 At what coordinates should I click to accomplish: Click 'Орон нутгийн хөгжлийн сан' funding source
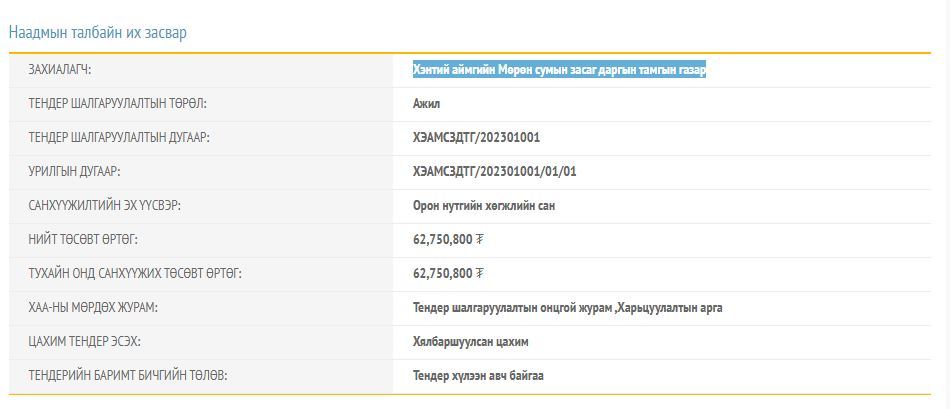point(483,206)
